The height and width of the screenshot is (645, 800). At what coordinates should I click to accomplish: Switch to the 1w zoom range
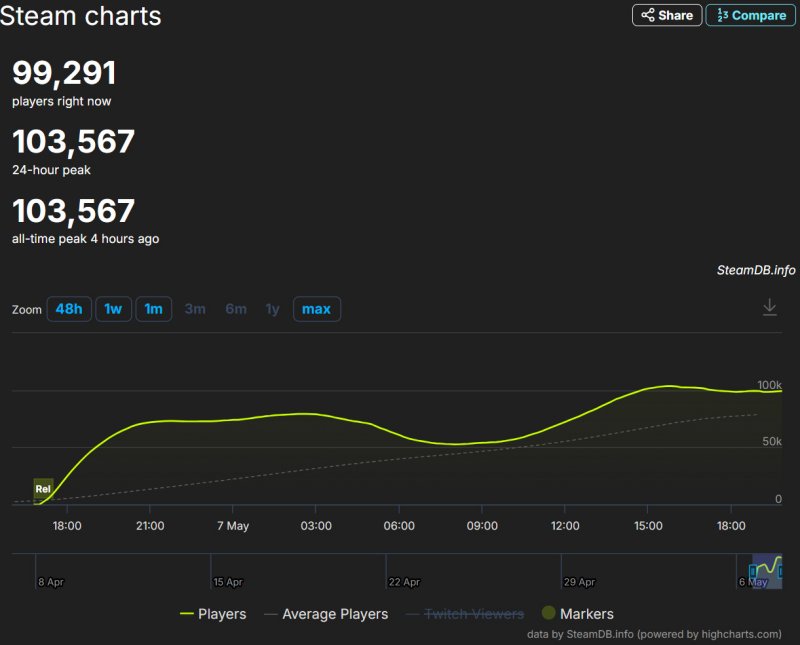pos(113,309)
